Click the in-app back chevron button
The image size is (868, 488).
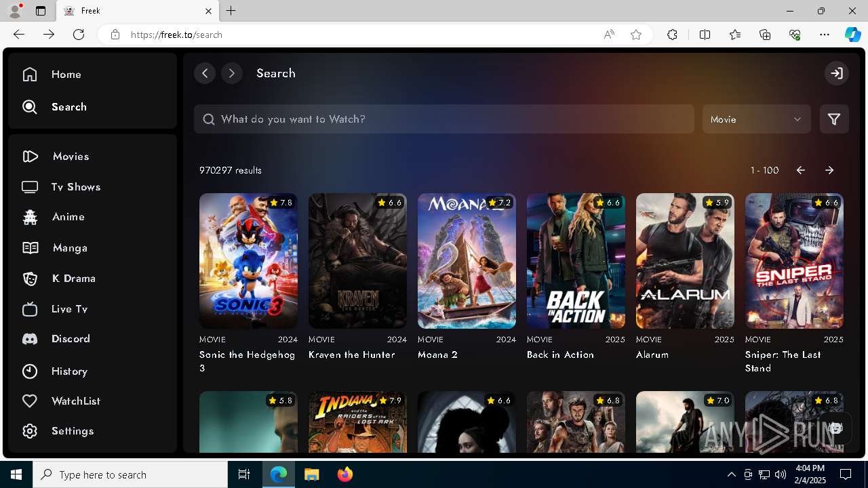click(x=205, y=73)
